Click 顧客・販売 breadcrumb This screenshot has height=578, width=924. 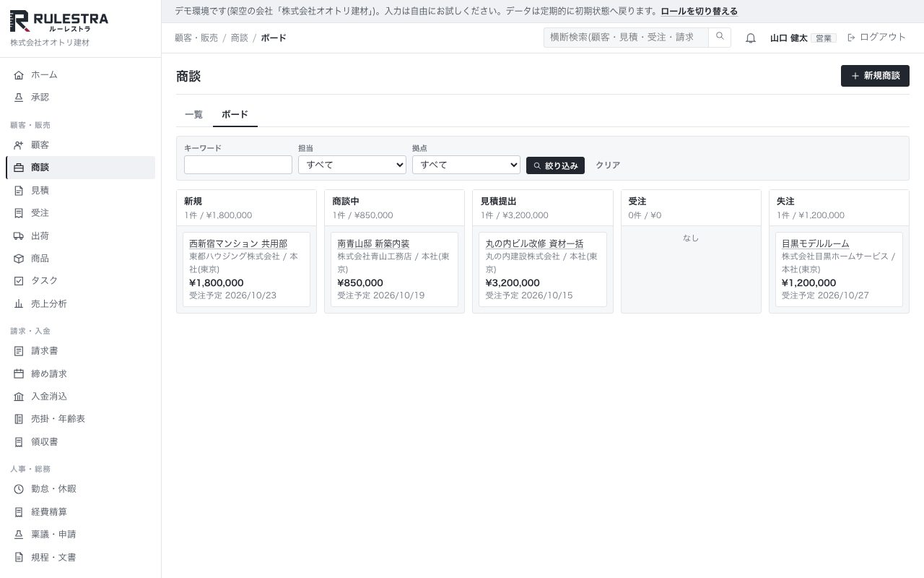[x=196, y=38]
